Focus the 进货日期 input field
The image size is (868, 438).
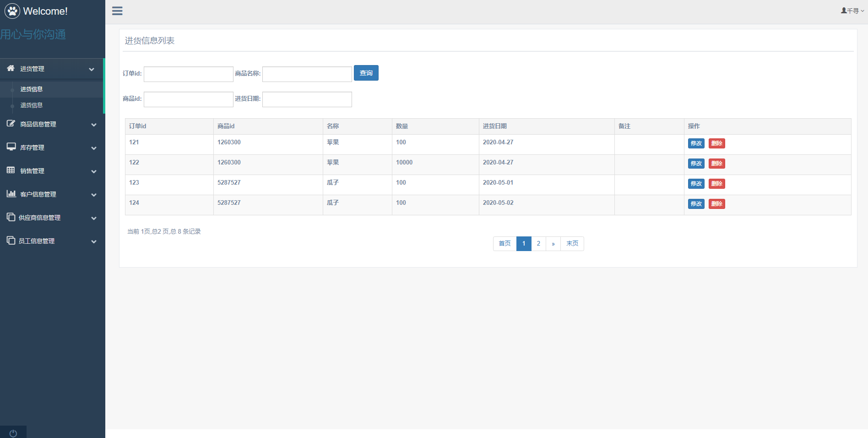click(307, 99)
